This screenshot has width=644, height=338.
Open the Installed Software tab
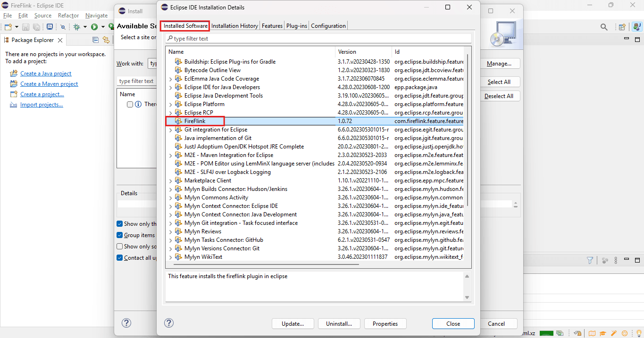pos(185,26)
